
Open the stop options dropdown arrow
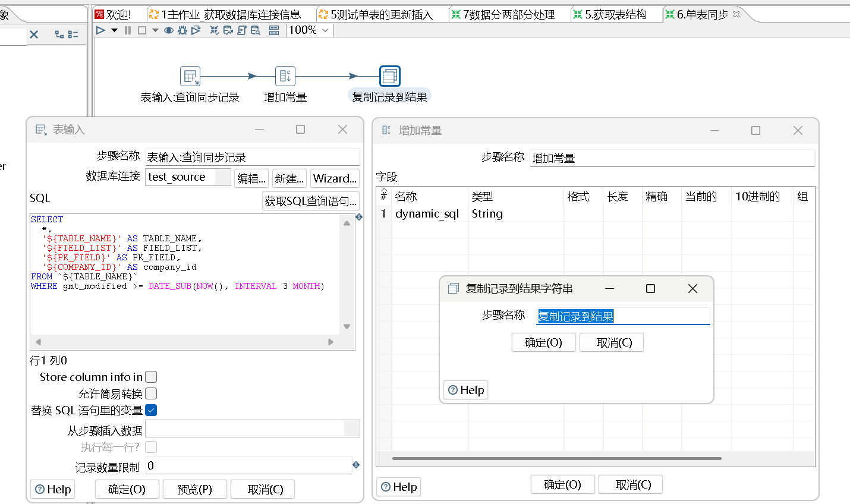click(x=155, y=30)
